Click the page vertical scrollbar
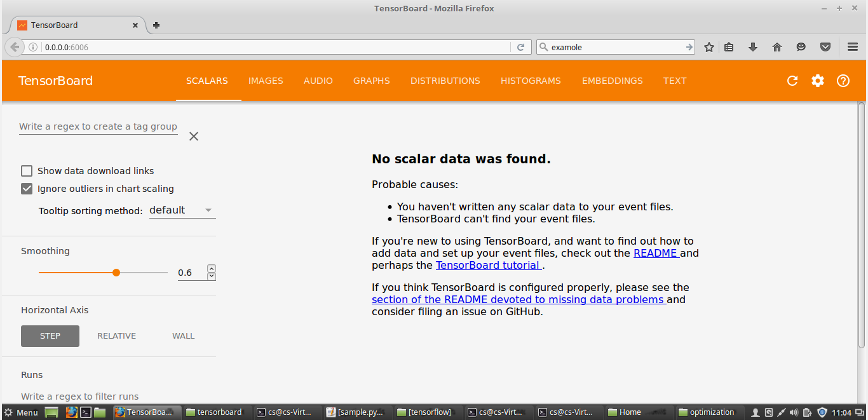The image size is (868, 420). pos(862,226)
